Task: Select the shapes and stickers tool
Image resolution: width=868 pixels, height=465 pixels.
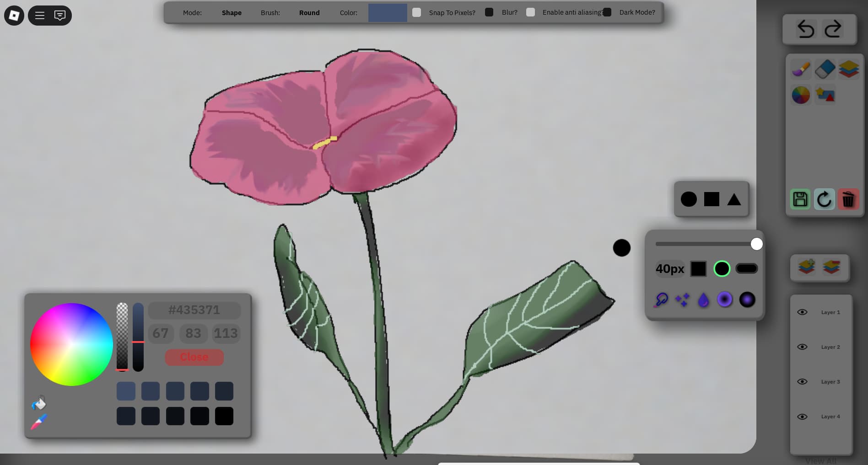Action: (x=825, y=95)
